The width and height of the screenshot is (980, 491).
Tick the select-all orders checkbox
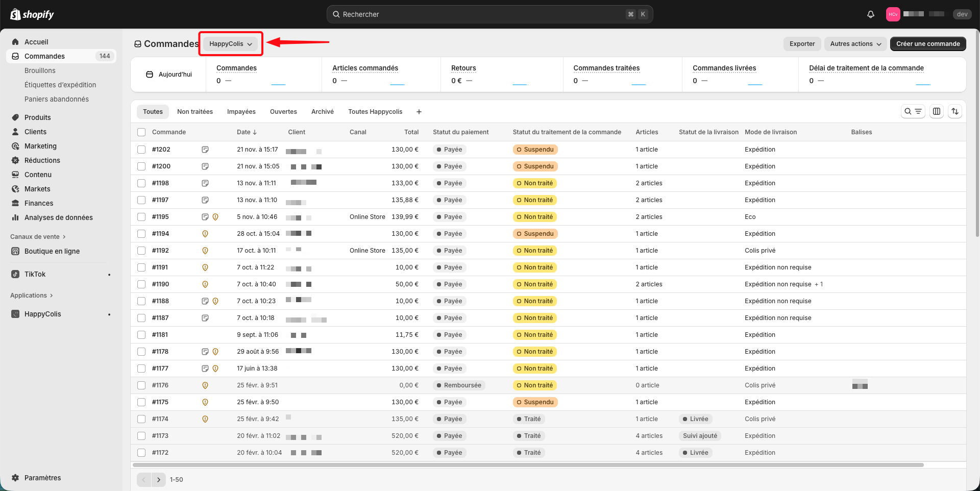(141, 132)
